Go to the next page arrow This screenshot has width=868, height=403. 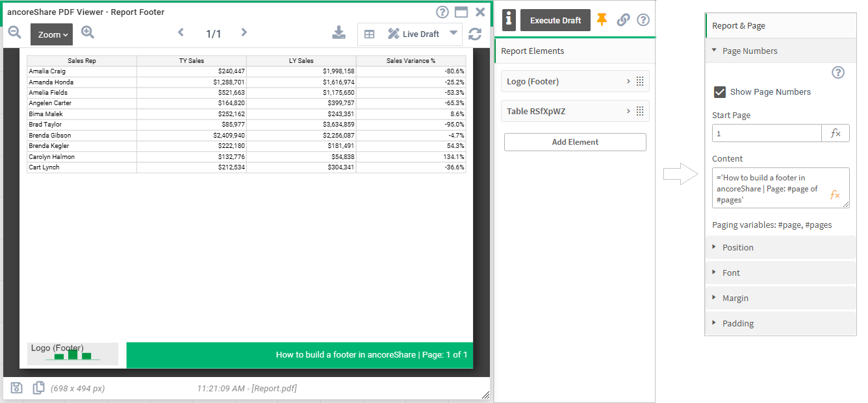tap(244, 33)
